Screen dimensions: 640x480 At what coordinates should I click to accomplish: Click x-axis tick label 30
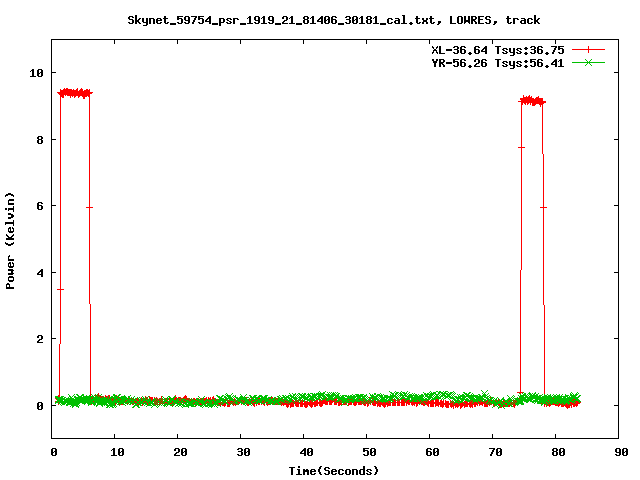[243, 452]
